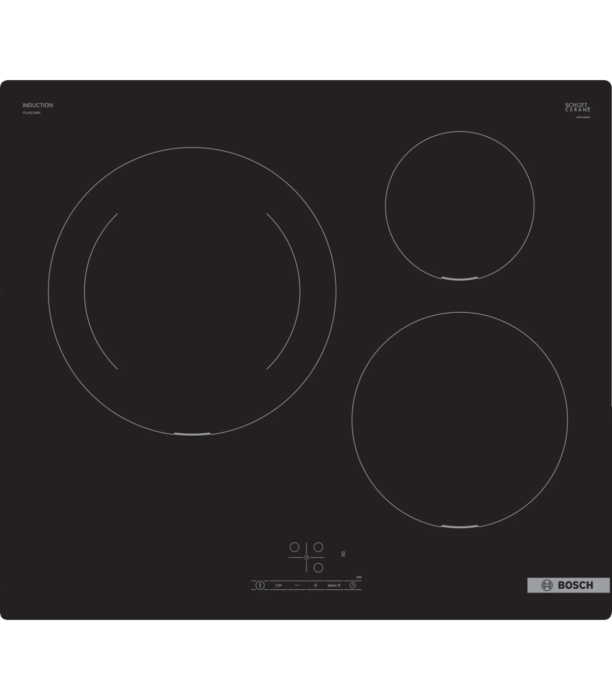Click the center of the large left cooking zone
The height and width of the screenshot is (700, 612).
tap(192, 291)
